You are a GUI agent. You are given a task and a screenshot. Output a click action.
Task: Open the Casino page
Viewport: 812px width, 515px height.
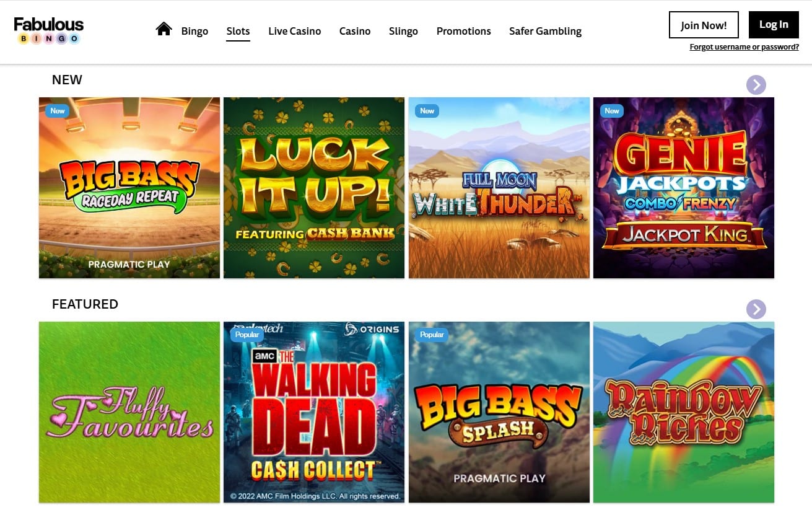click(x=355, y=31)
